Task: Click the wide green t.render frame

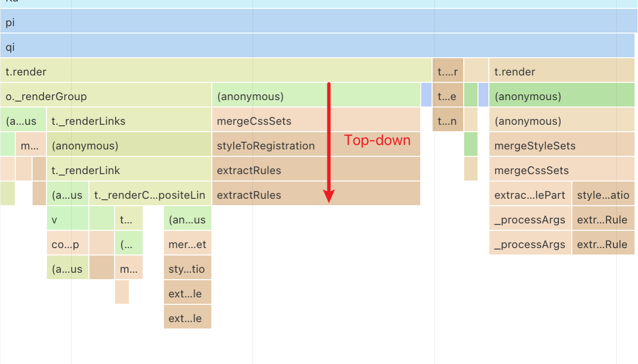Action: (216, 70)
